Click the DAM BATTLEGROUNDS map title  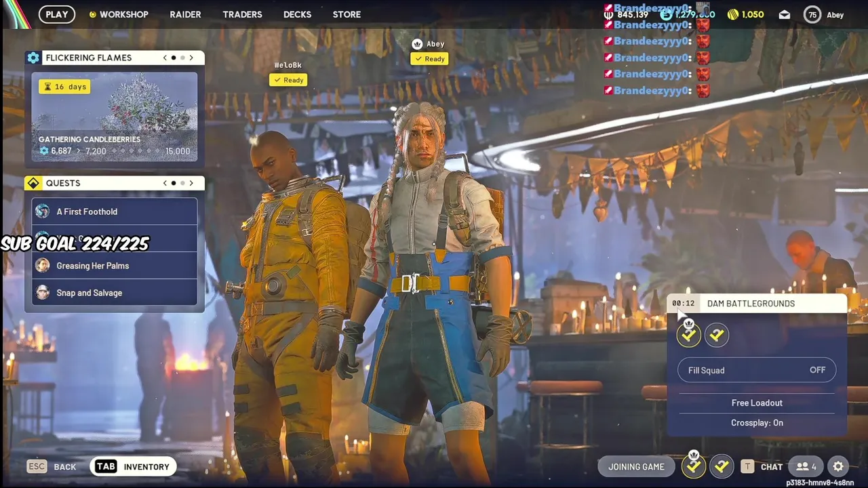pyautogui.click(x=751, y=304)
